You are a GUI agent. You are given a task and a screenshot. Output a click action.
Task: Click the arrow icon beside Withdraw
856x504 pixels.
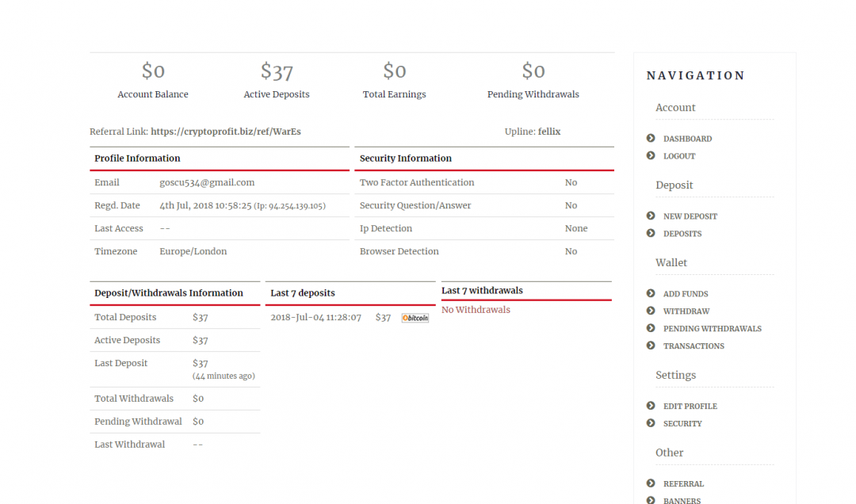point(651,311)
